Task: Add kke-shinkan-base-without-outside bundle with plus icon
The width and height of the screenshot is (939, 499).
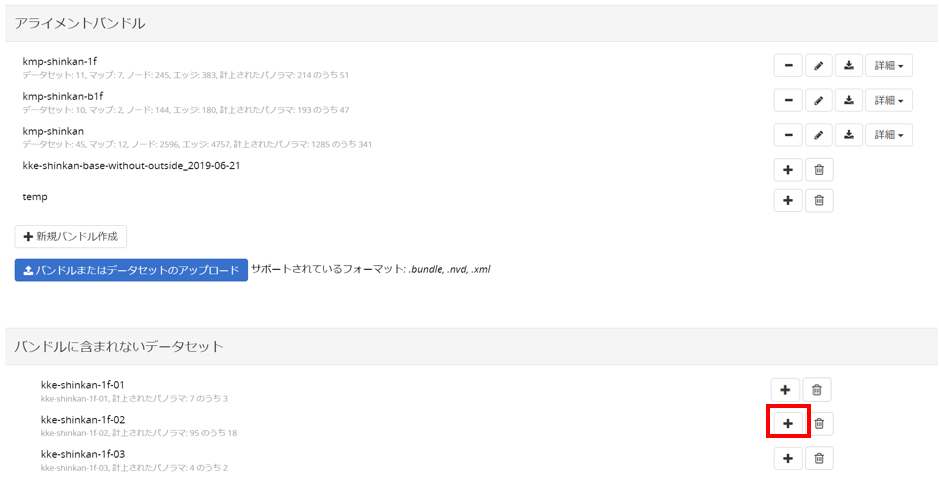Action: [788, 170]
